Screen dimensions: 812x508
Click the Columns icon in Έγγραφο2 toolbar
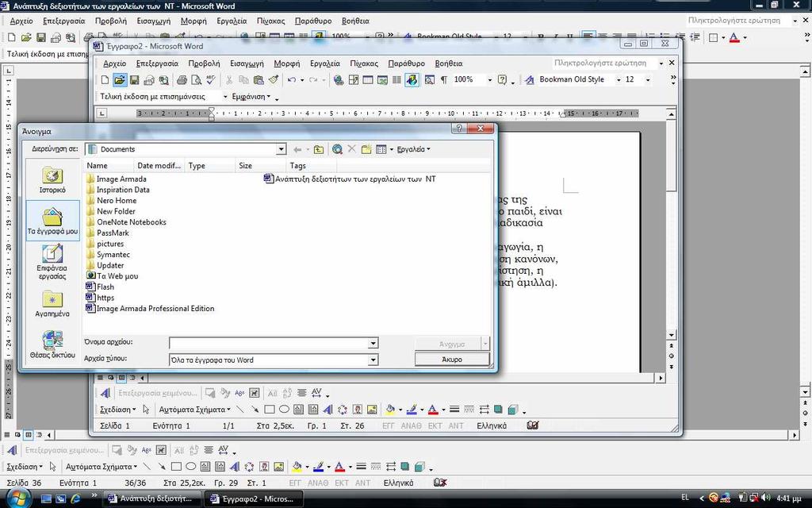396,80
